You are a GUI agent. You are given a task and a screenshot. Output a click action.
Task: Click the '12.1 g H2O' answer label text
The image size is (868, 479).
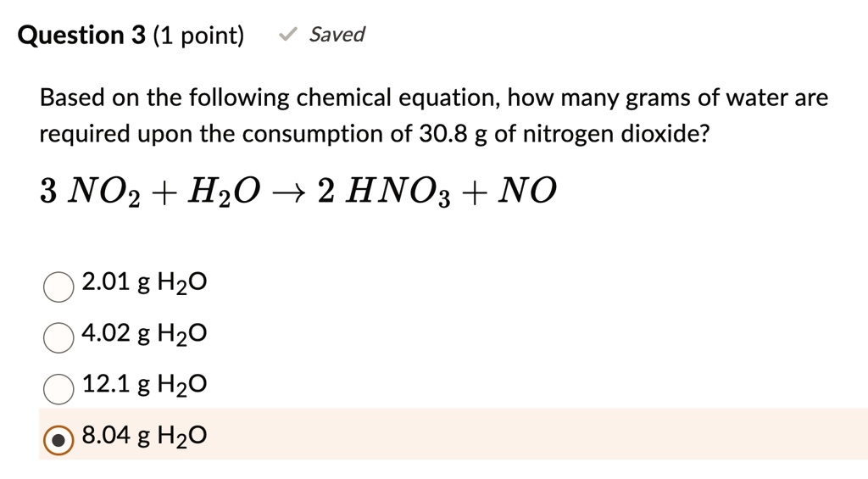pos(144,386)
